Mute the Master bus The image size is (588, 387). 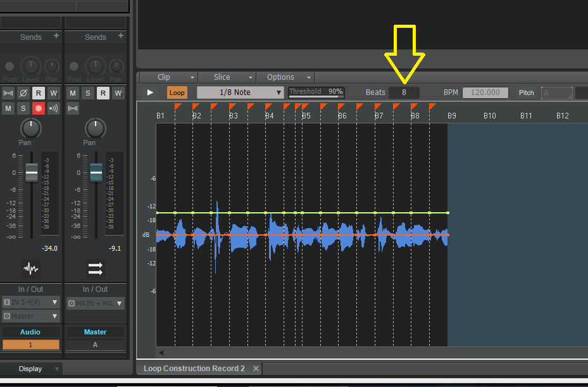[73, 93]
